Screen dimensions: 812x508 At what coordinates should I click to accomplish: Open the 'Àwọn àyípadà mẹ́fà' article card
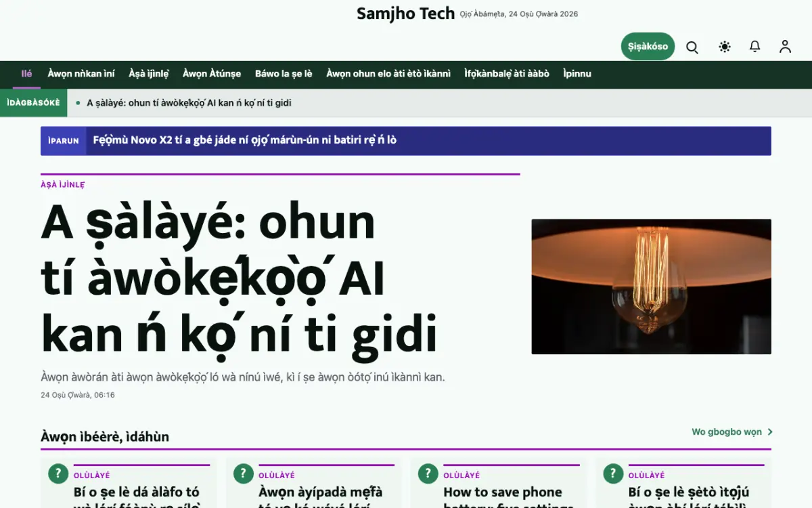click(x=321, y=499)
